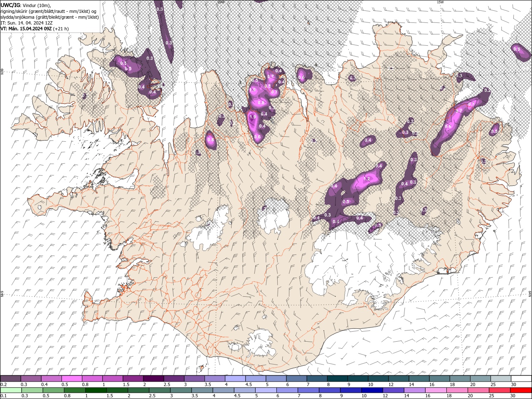
Task: Click the light blue 4 swatch in top legend row
Action: coord(235,379)
